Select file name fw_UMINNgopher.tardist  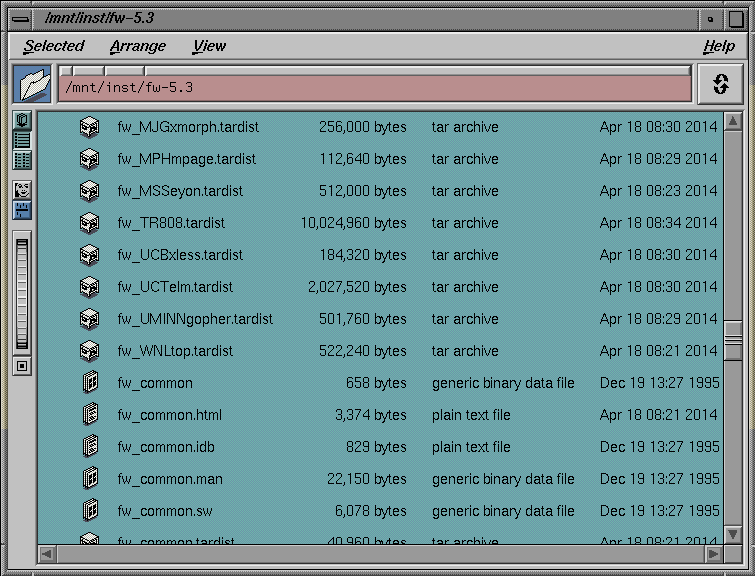195,319
